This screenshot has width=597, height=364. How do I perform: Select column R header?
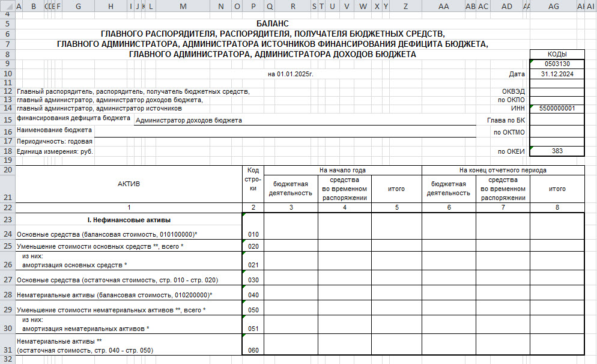[x=293, y=6]
